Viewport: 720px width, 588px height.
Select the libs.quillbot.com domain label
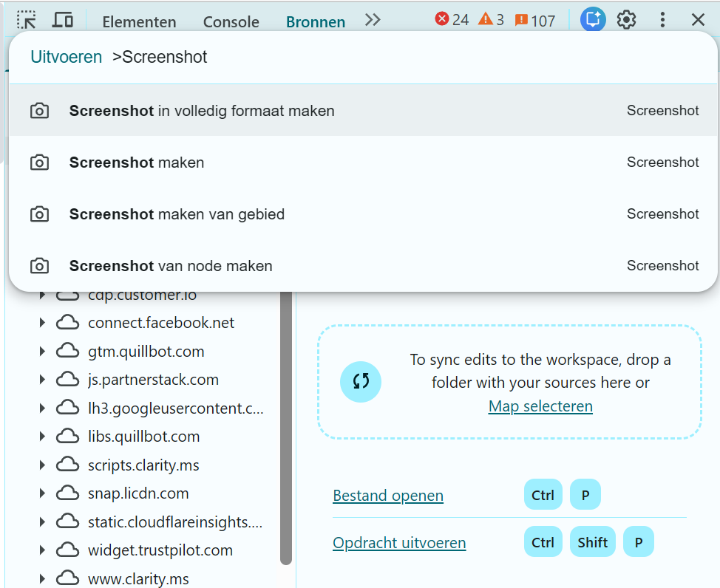coord(143,437)
